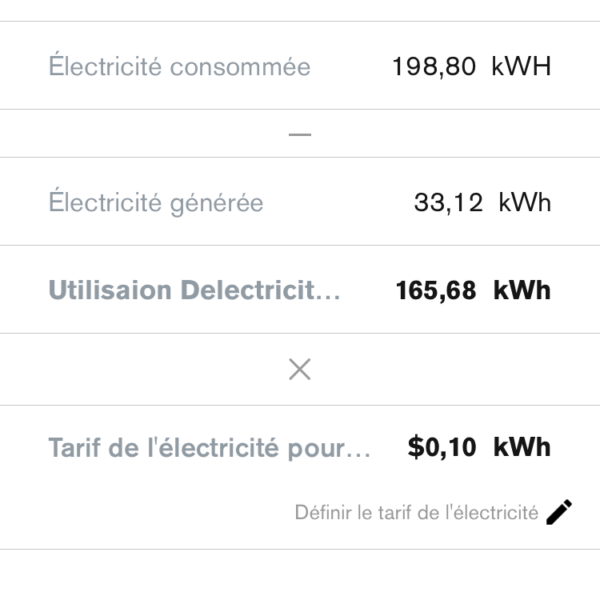
Task: Select the "Électricité générée" label
Action: point(156,203)
